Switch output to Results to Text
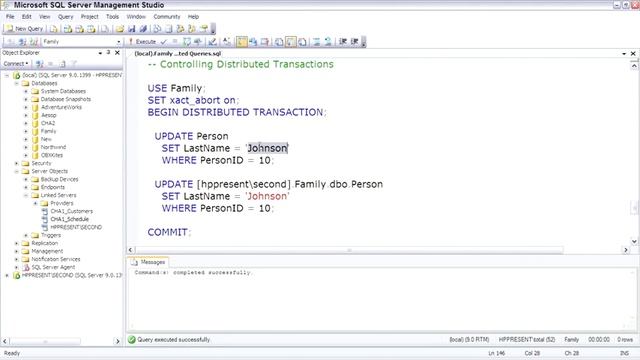Image resolution: width=640 pixels, height=360 pixels. [279, 42]
